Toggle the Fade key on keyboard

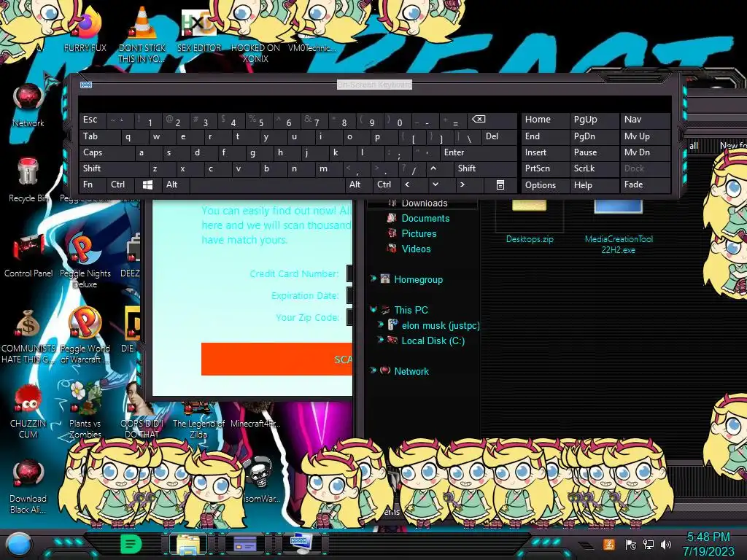(645, 184)
